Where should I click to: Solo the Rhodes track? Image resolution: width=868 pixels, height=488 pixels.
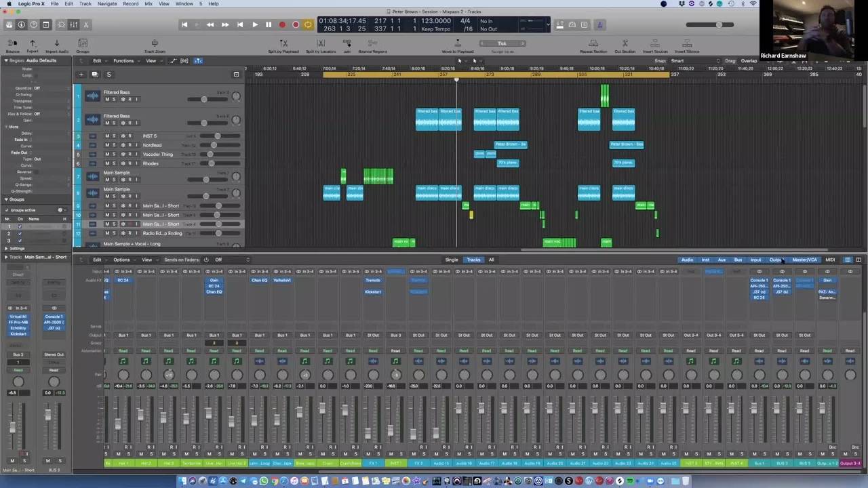pos(114,163)
